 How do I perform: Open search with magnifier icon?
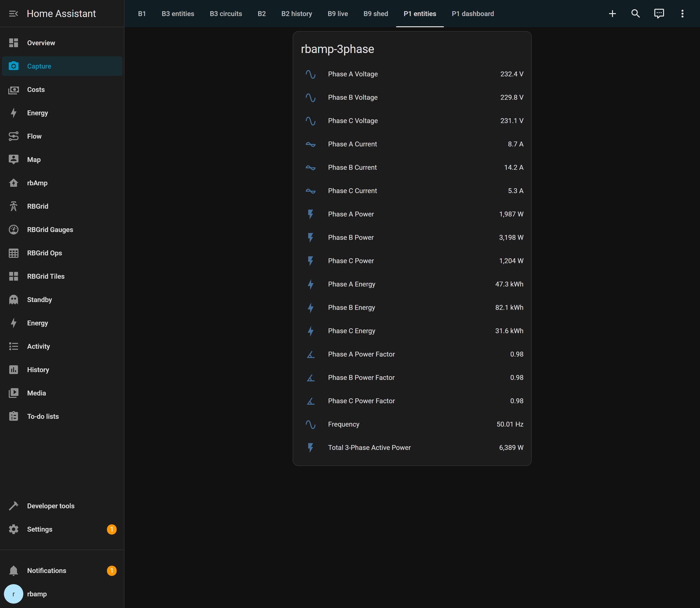click(636, 13)
